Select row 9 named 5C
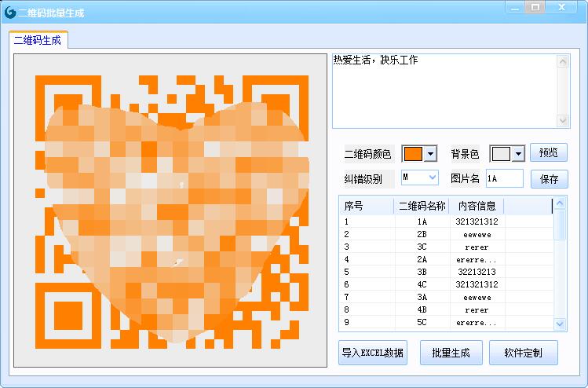Viewport: 588px width, 388px height. (446, 322)
